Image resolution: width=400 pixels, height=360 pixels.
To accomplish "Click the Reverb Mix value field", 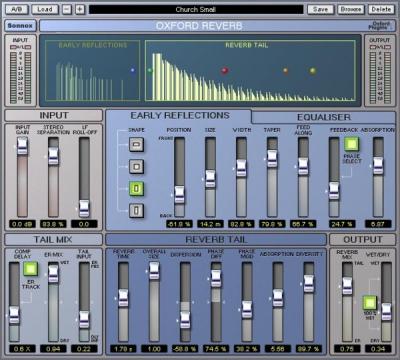I will point(347,349).
